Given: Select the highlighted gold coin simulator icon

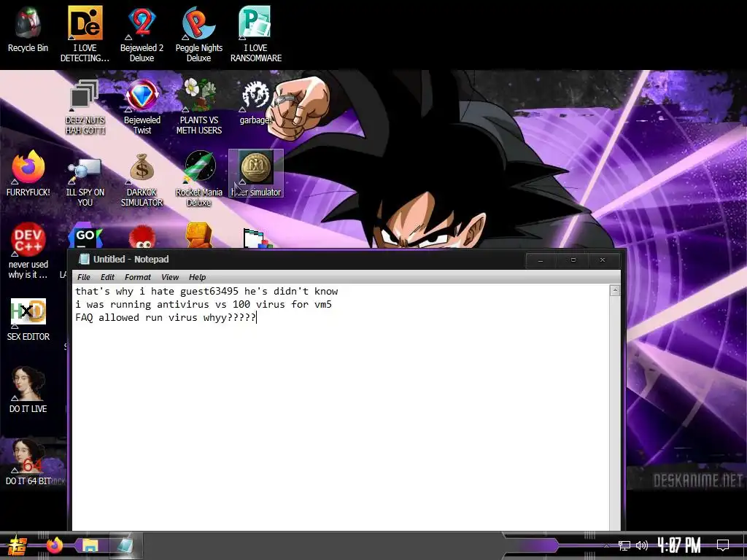Looking at the screenshot, I should [x=256, y=174].
